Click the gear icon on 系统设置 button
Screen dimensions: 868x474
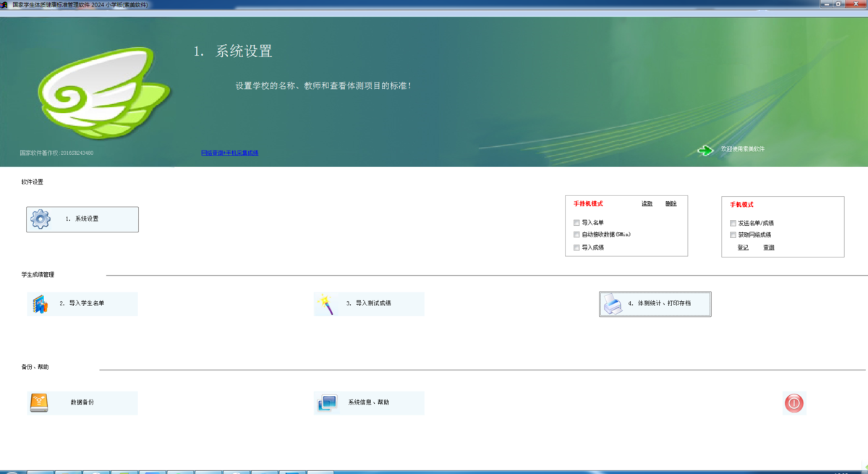41,219
